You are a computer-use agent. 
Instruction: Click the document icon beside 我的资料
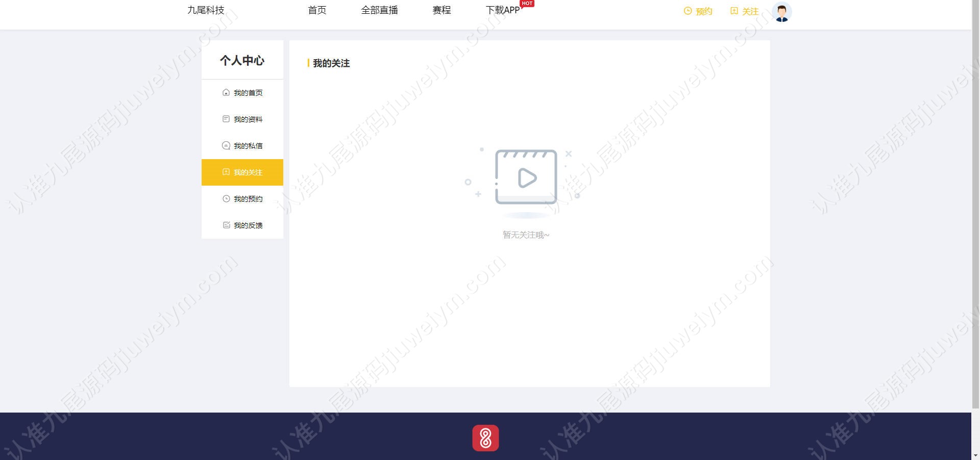tap(226, 119)
